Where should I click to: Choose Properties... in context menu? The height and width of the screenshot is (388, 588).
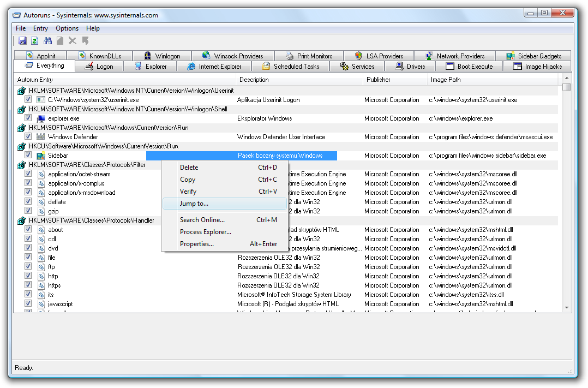tap(225, 244)
